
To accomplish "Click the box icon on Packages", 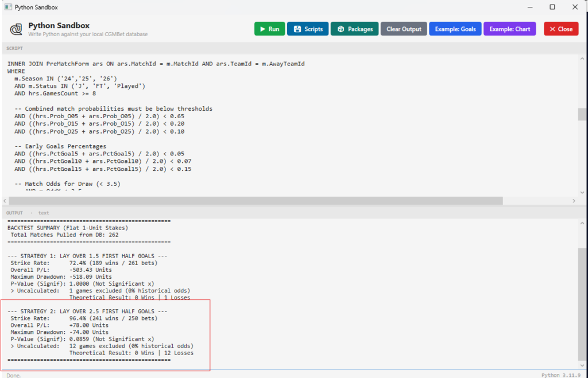I will pos(341,29).
